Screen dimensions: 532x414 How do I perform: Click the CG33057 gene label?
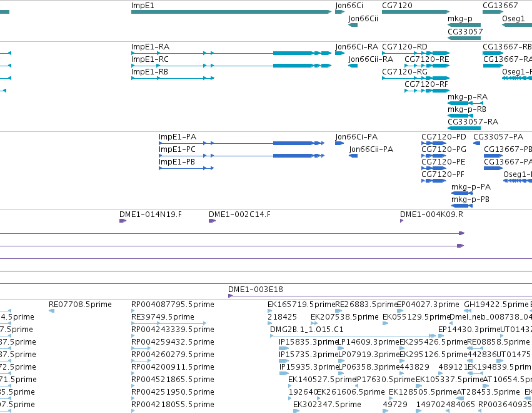pos(465,31)
